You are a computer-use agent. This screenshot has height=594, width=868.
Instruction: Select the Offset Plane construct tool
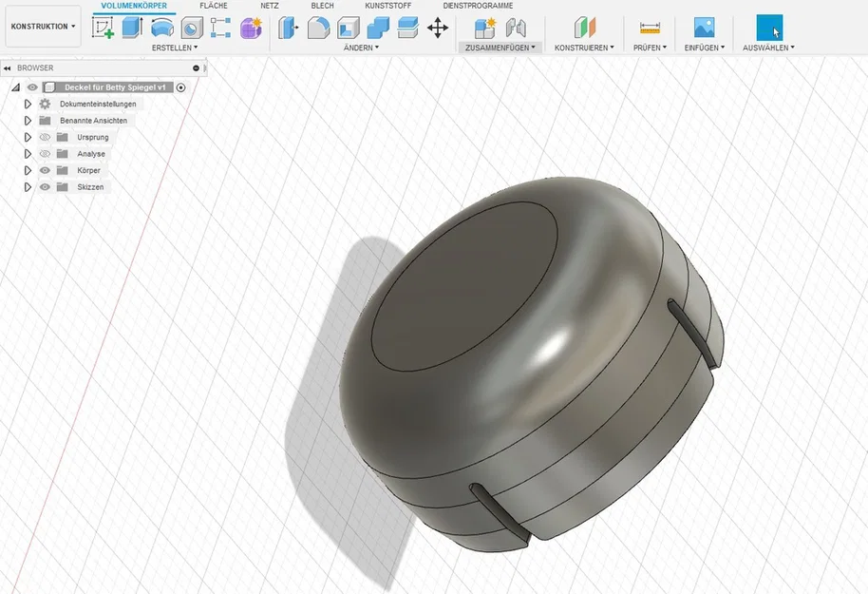pyautogui.click(x=584, y=28)
